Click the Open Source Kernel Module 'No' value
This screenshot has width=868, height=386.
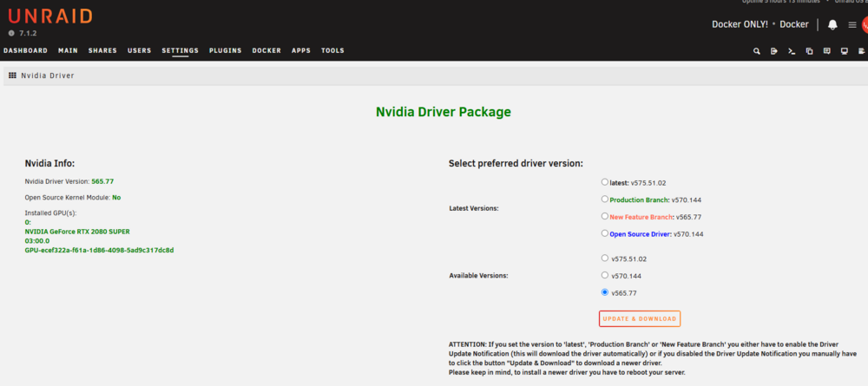116,198
